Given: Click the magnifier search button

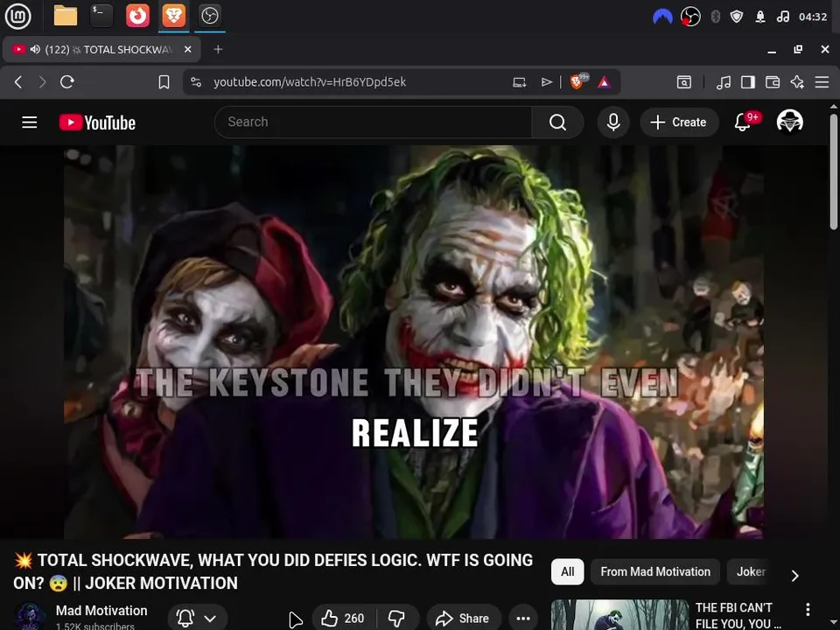Looking at the screenshot, I should [x=557, y=122].
